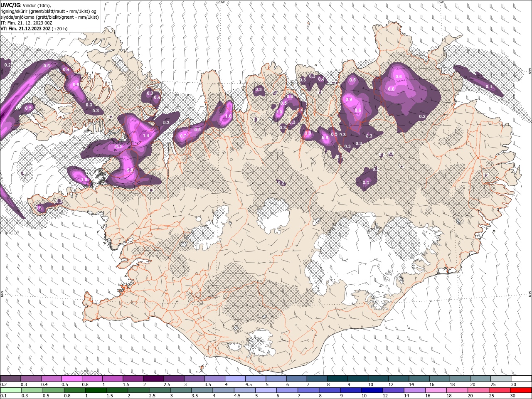Pick the bottom-row legend swatch between 3.5 and 4
532x399 pixels.
coord(202,390)
